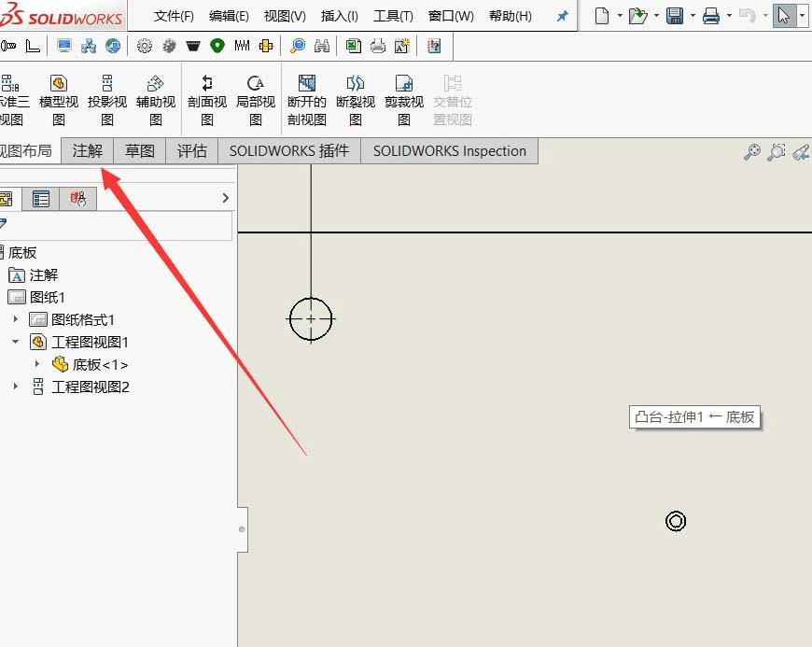Select the 注解 item in feature tree
This screenshot has width=812, height=647.
tap(43, 274)
